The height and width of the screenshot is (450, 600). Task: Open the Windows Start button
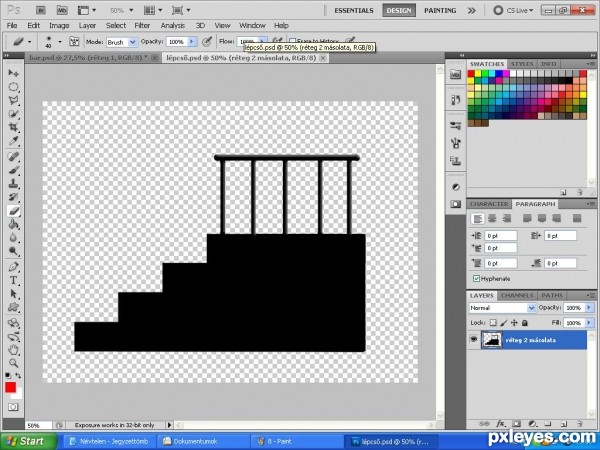click(x=28, y=441)
